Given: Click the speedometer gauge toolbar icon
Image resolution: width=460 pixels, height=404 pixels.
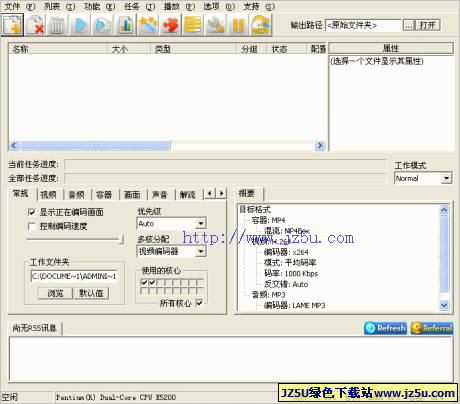Looking at the screenshot, I should (x=261, y=25).
